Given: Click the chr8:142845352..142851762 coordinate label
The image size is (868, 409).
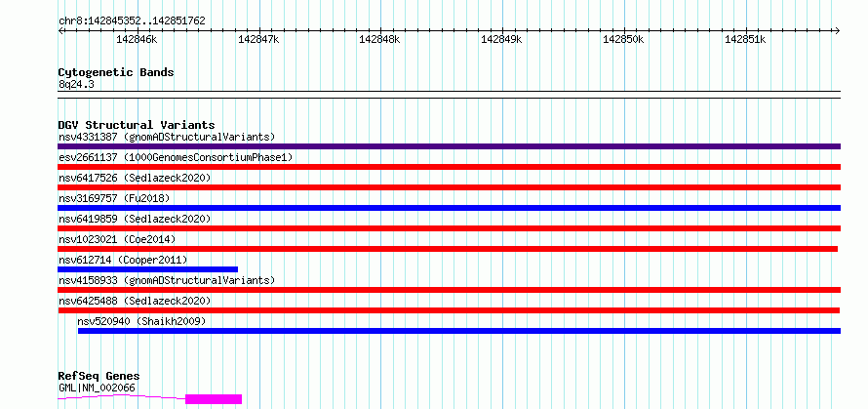Looking at the screenshot, I should coord(132,21).
